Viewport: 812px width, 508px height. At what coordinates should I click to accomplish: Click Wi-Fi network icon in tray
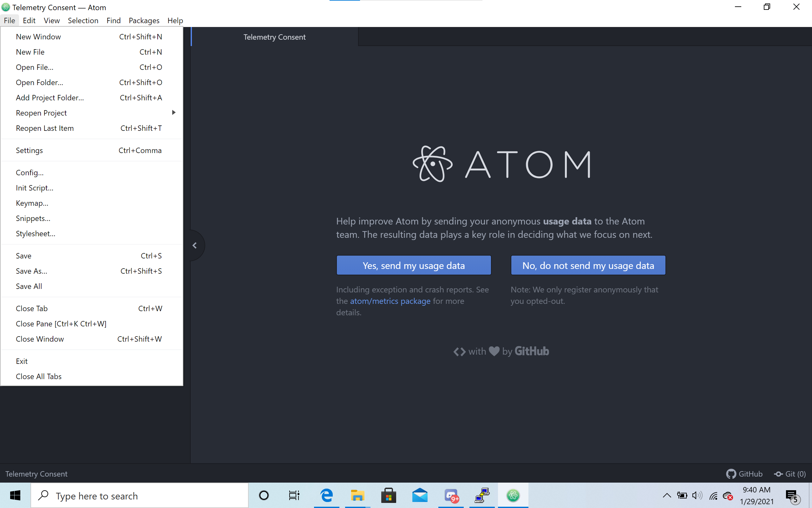[x=713, y=495]
